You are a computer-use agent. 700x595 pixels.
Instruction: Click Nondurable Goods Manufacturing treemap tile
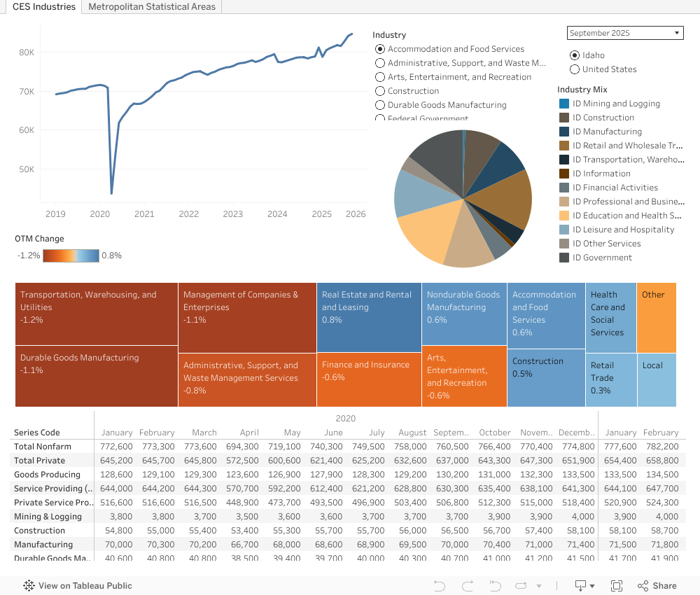tap(464, 314)
